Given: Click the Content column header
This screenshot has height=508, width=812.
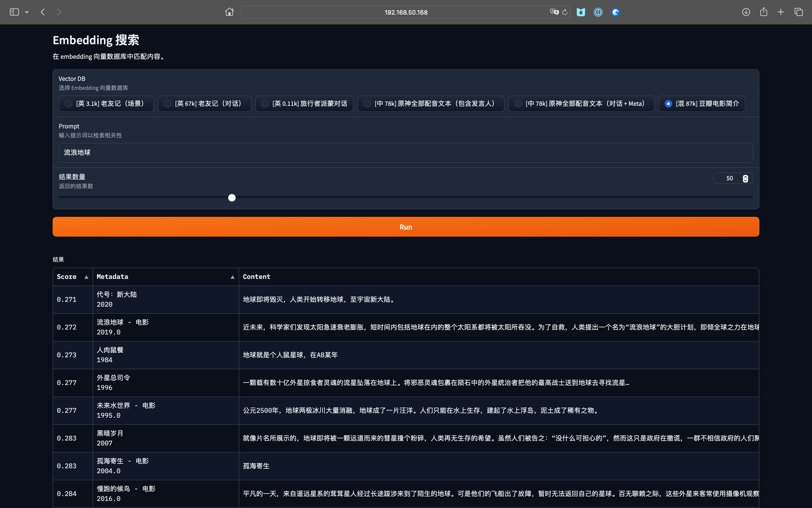Looking at the screenshot, I should pos(499,277).
